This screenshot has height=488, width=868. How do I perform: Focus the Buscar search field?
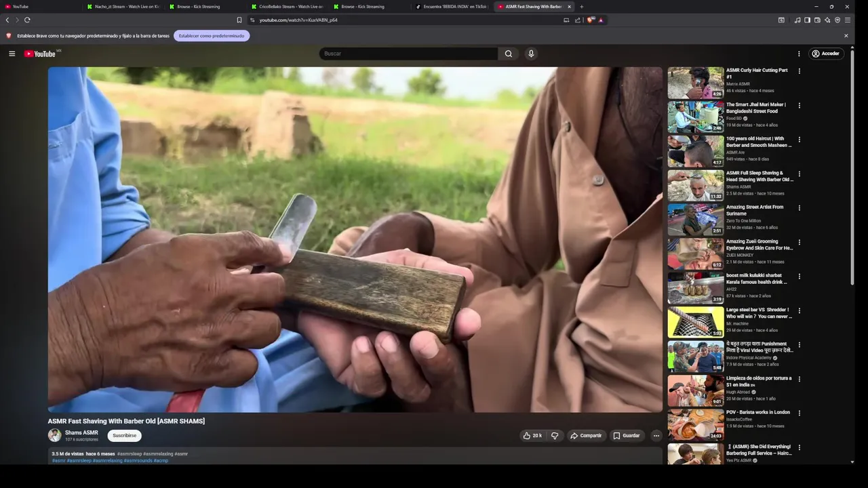pos(408,54)
